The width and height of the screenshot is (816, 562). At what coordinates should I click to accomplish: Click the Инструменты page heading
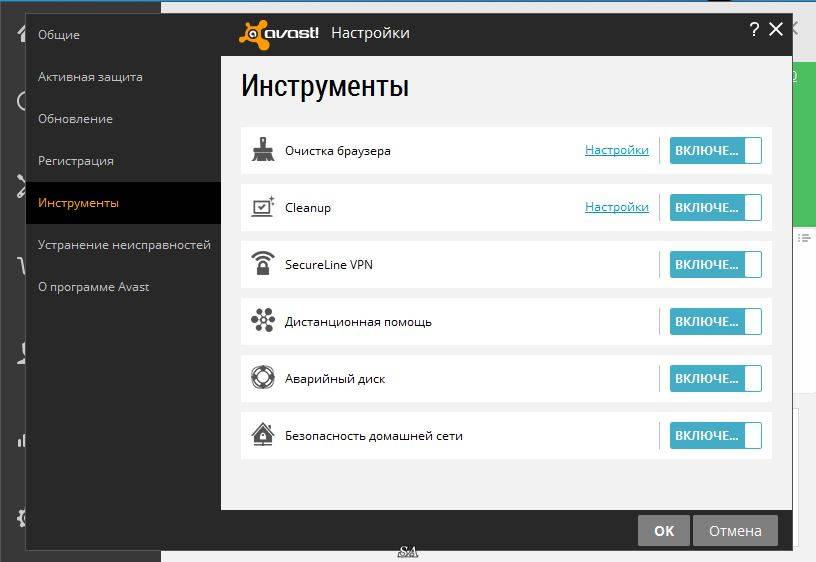(325, 86)
